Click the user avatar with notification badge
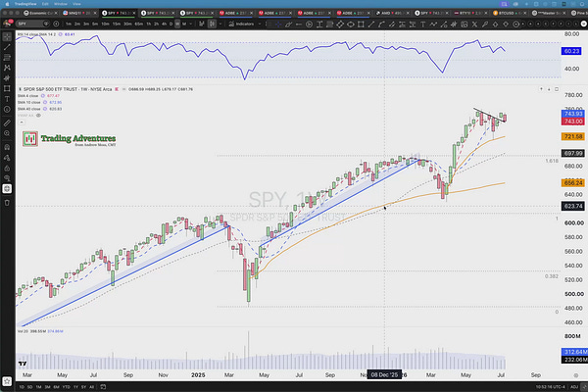 (x=7, y=24)
